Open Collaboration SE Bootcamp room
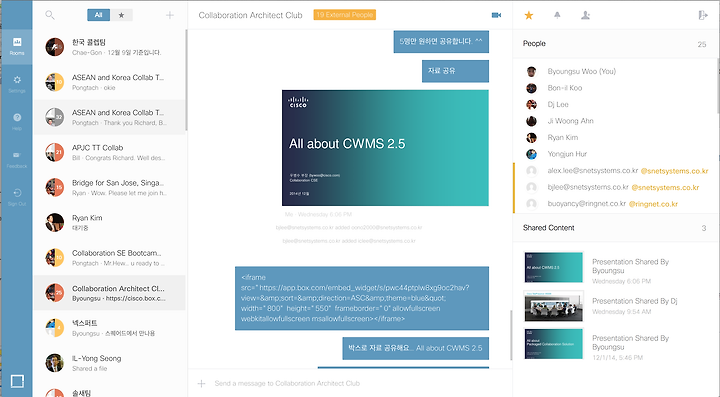The image size is (720, 397). pyautogui.click(x=109, y=257)
